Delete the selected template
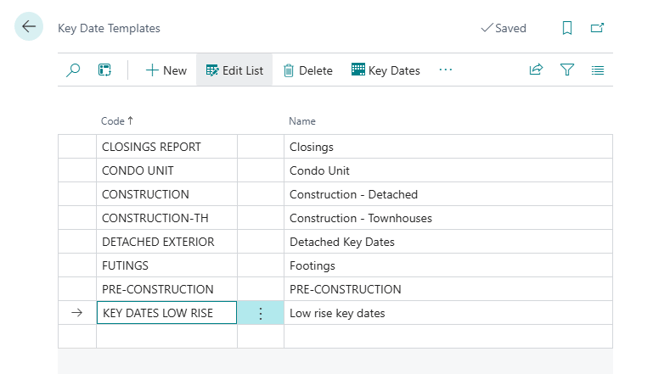This screenshot has width=670, height=374. coord(308,70)
